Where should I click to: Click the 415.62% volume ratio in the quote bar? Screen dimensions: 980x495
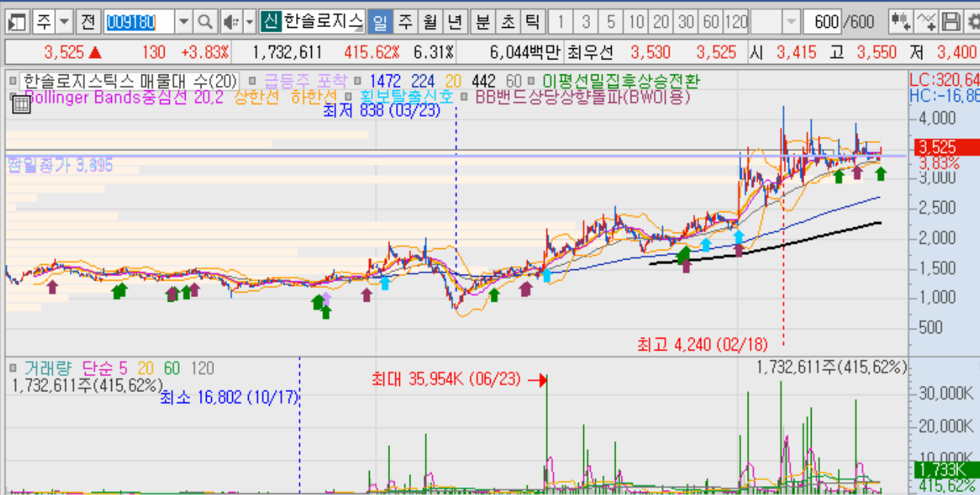pos(371,53)
